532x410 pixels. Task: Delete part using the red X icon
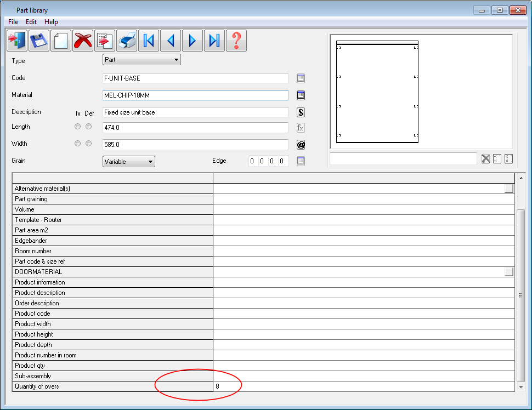(x=83, y=41)
